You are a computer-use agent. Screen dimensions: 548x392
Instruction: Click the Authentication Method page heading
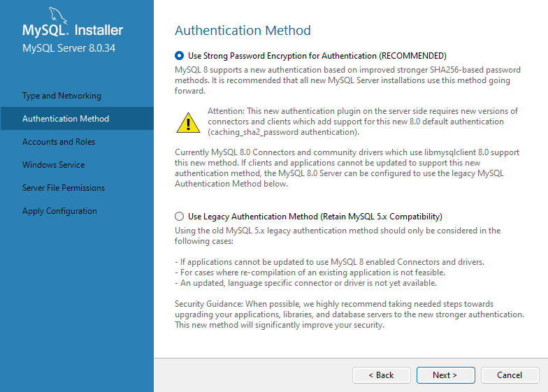tap(243, 31)
